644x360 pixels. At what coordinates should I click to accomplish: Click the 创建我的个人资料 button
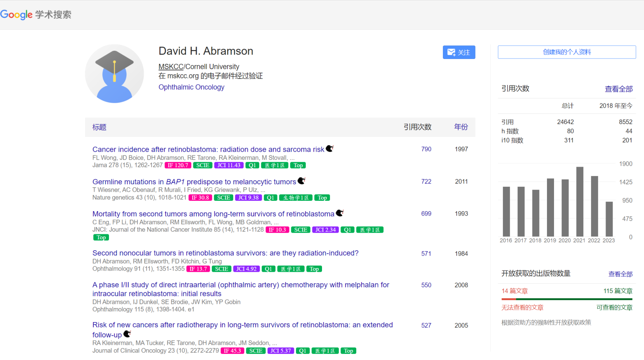566,52
